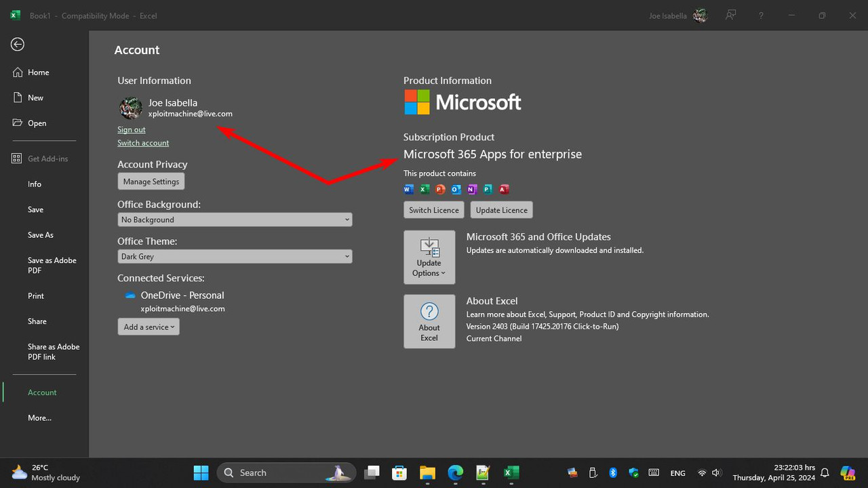Launch Microsoft Store from the taskbar

[x=399, y=472]
